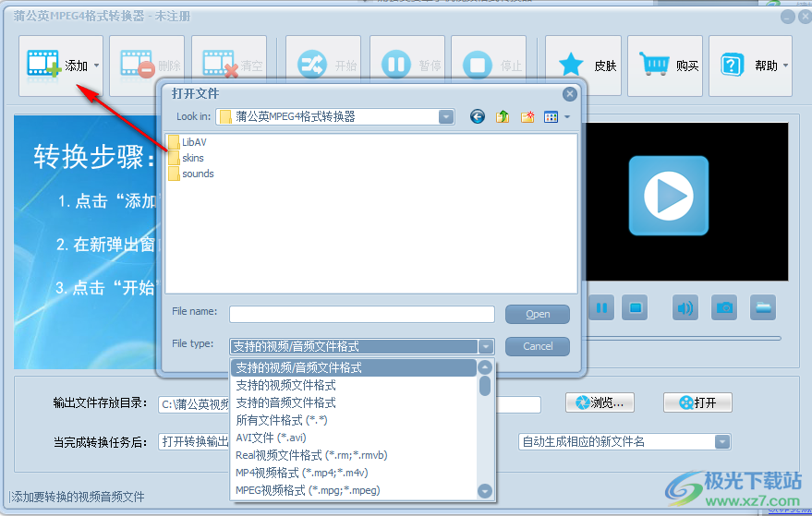Click the 购买 shopping cart button
This screenshot has height=516, width=812.
tap(665, 66)
